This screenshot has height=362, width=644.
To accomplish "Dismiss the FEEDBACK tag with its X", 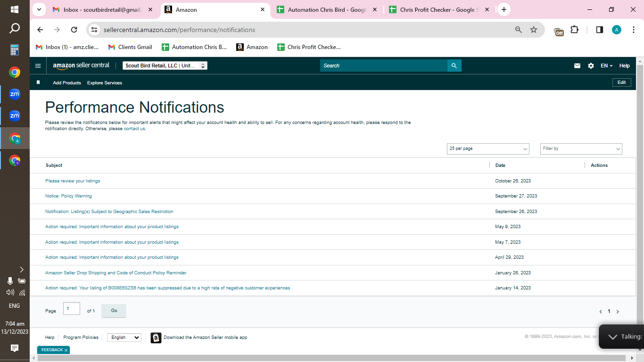I will (x=66, y=350).
